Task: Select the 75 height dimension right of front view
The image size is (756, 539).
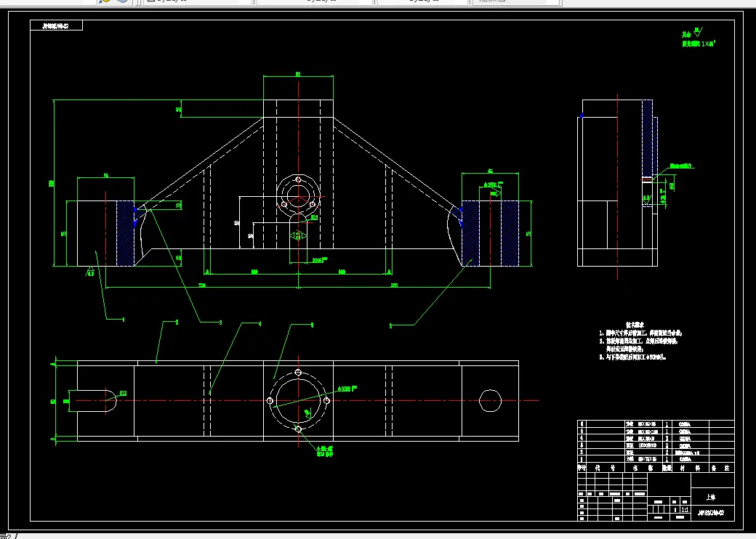Action: (x=528, y=234)
